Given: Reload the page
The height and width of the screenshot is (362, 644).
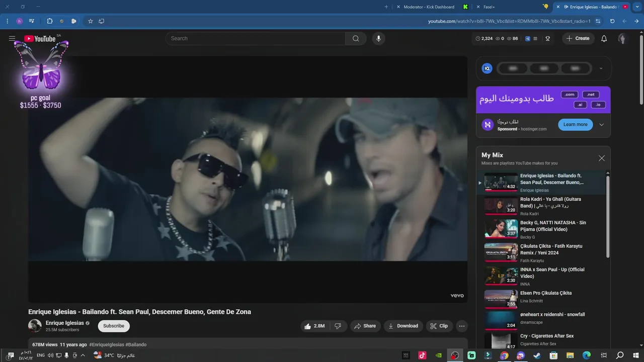Looking at the screenshot, I should click(612, 21).
